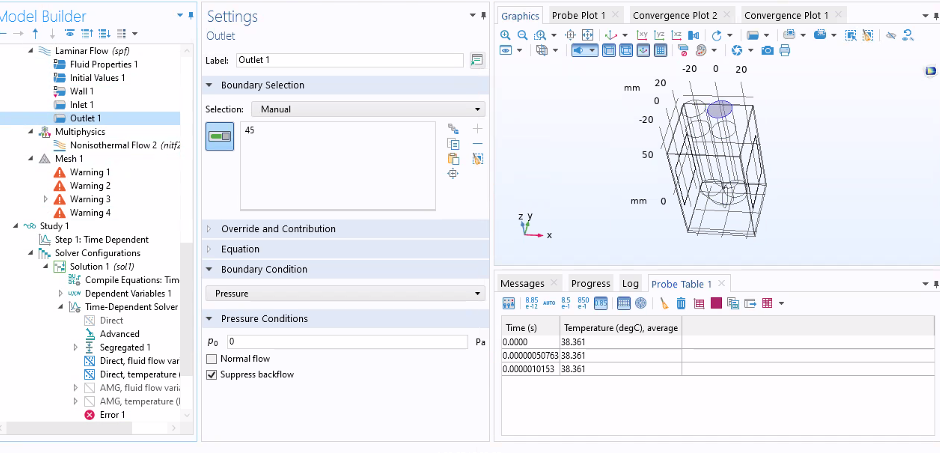Viewport: 940px width, 453px height.
Task: Click the Zoom In icon in Graphics toolbar
Action: click(x=505, y=34)
